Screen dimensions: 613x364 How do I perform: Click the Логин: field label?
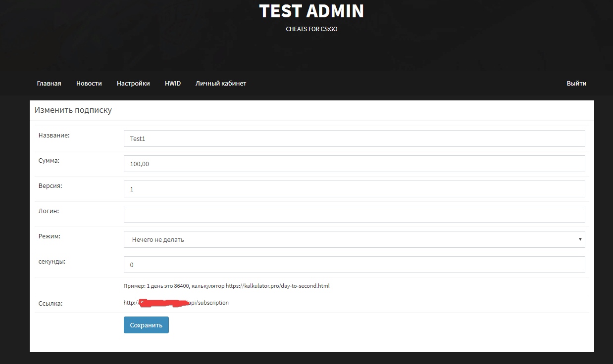pyautogui.click(x=49, y=211)
